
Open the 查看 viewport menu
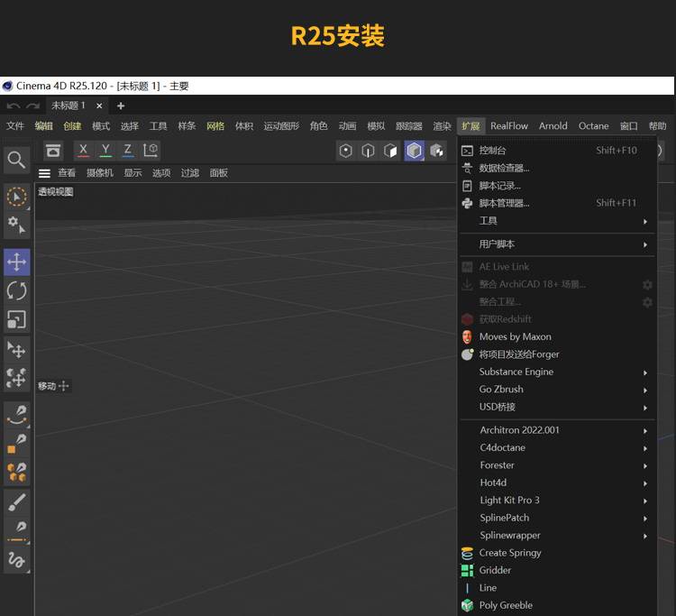tap(67, 173)
